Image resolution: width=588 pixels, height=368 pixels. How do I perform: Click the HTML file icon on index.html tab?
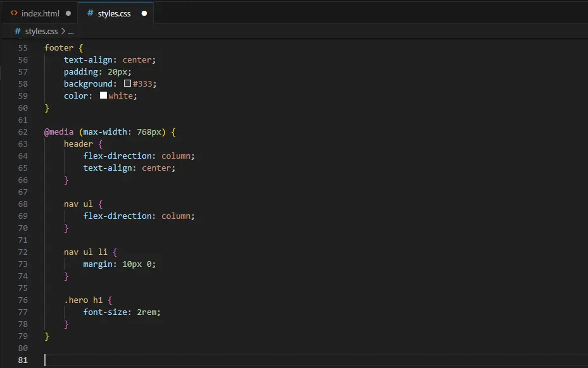14,13
